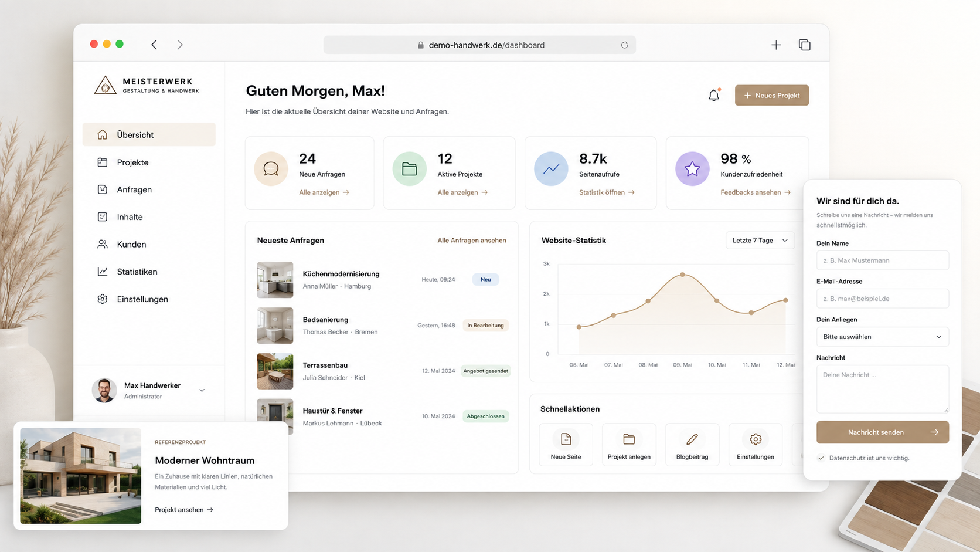
Task: Click the lock icon in the address bar
Action: 421,45
